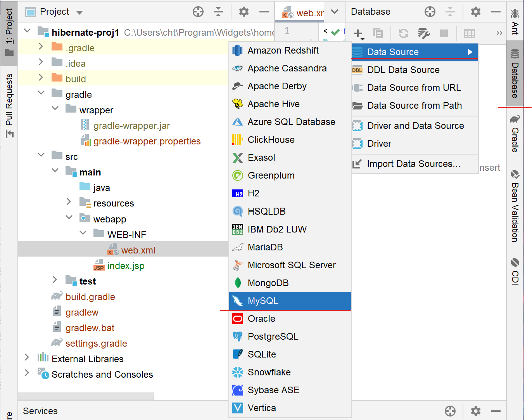The image size is (532, 420).
Task: Open Data Source Properties icon in Database toolbar
Action: click(x=424, y=34)
